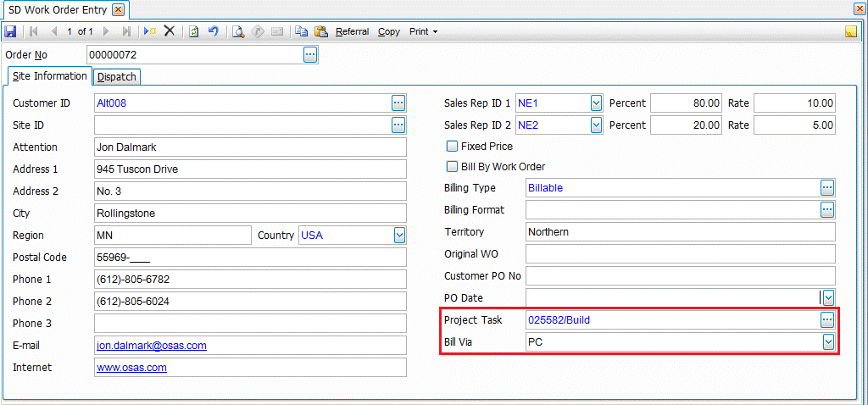This screenshot has width=868, height=405.
Task: Click the yellow note icon at right
Action: click(x=851, y=32)
